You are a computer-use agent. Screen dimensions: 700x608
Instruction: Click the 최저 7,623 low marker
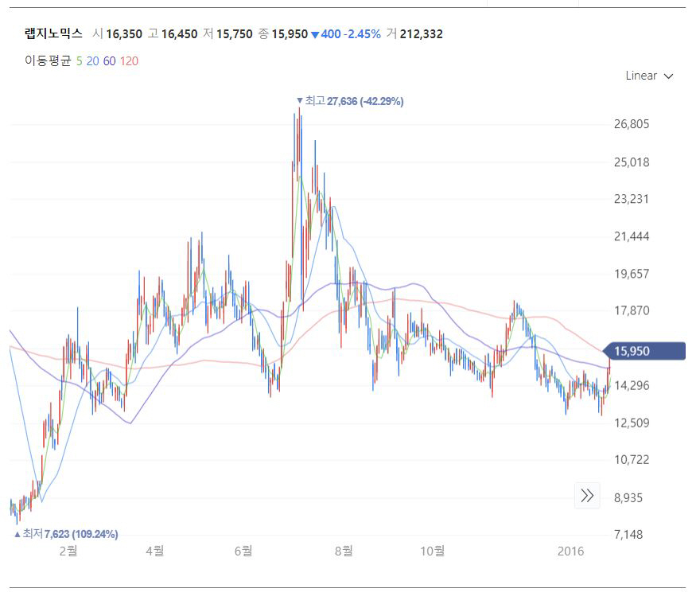tap(66, 534)
